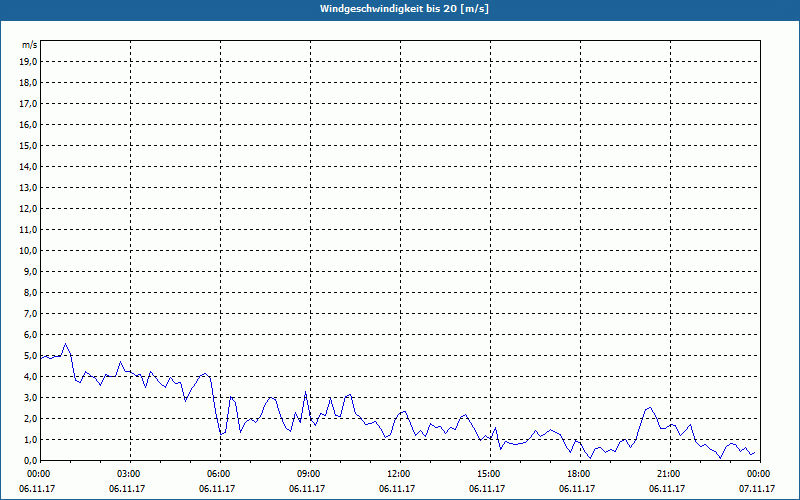Viewport: 800px width, 500px height.
Task: Click the 00:00 time label for 06.11.17
Action: point(39,474)
